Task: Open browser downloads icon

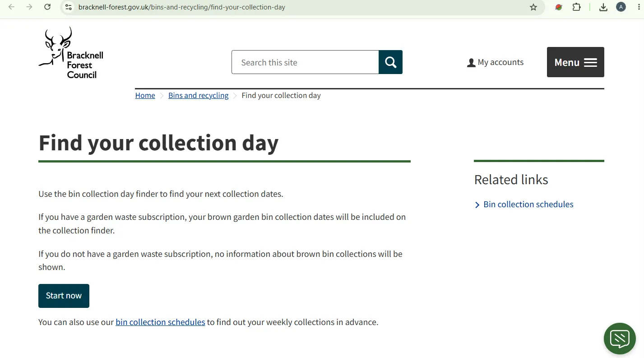Action: coord(603,7)
